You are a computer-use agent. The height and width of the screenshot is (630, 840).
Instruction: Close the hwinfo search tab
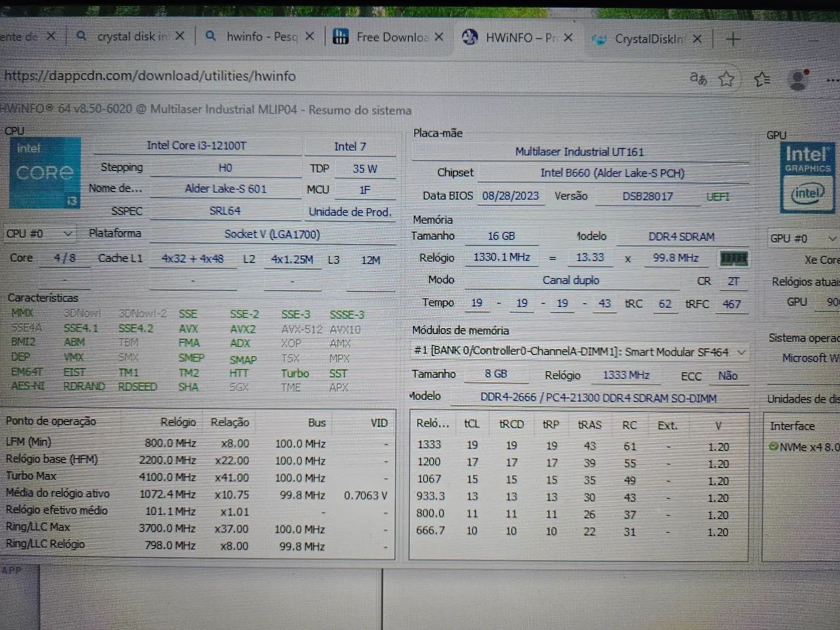(310, 36)
